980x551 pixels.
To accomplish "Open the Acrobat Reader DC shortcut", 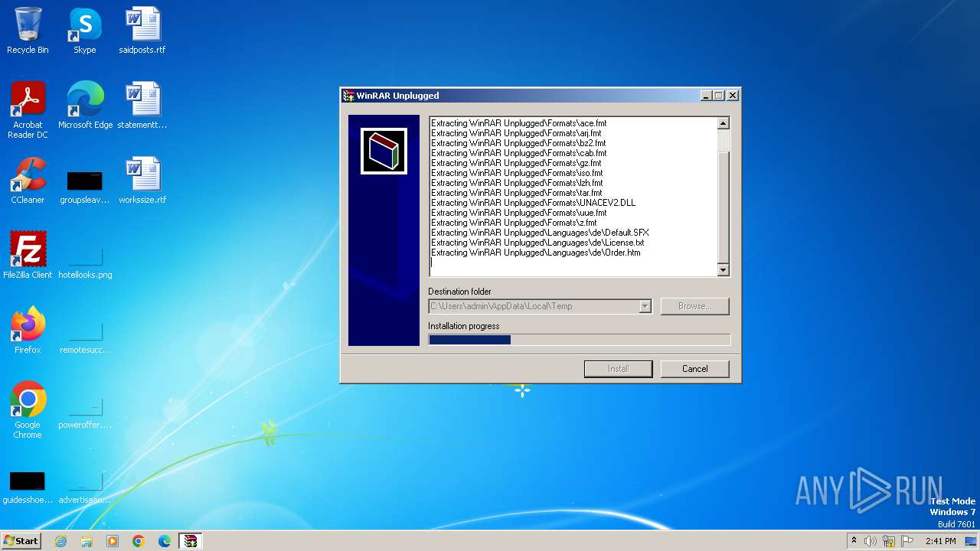I will 28,110.
